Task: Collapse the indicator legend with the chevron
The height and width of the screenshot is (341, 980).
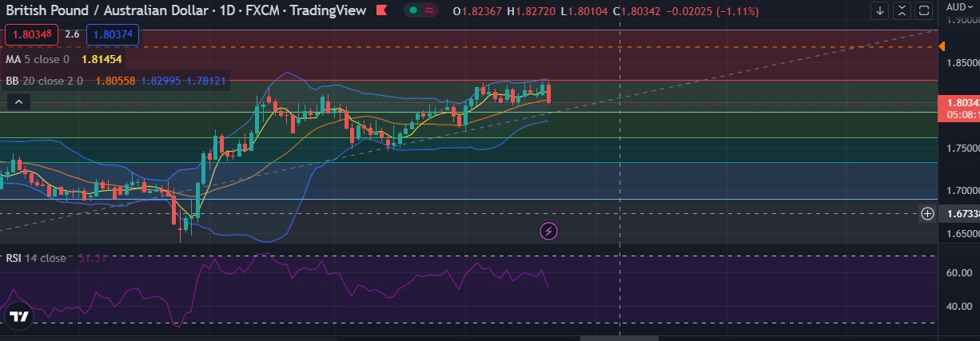Action: 19,101
